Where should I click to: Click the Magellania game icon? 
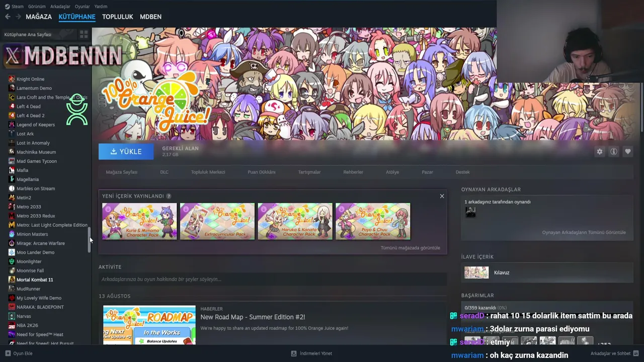tap(12, 179)
